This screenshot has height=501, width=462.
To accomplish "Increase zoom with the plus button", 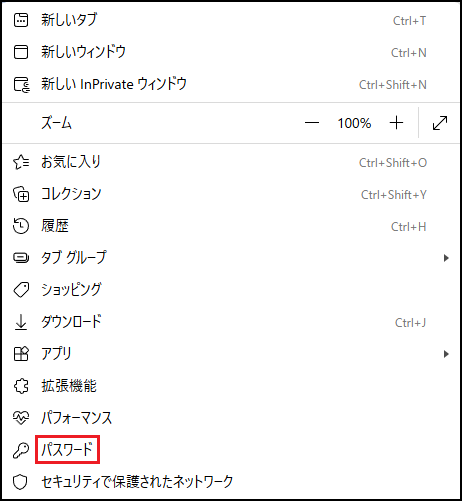I will coord(396,123).
